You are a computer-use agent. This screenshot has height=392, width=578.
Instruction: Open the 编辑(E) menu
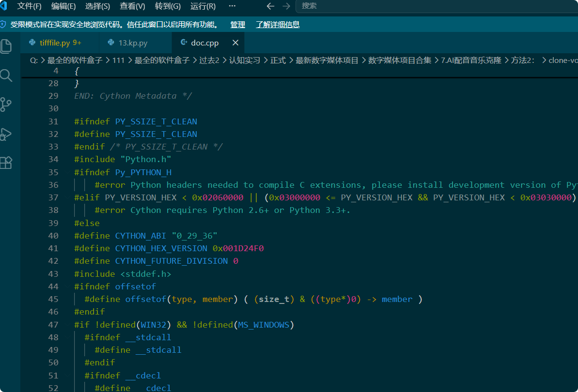(x=63, y=6)
